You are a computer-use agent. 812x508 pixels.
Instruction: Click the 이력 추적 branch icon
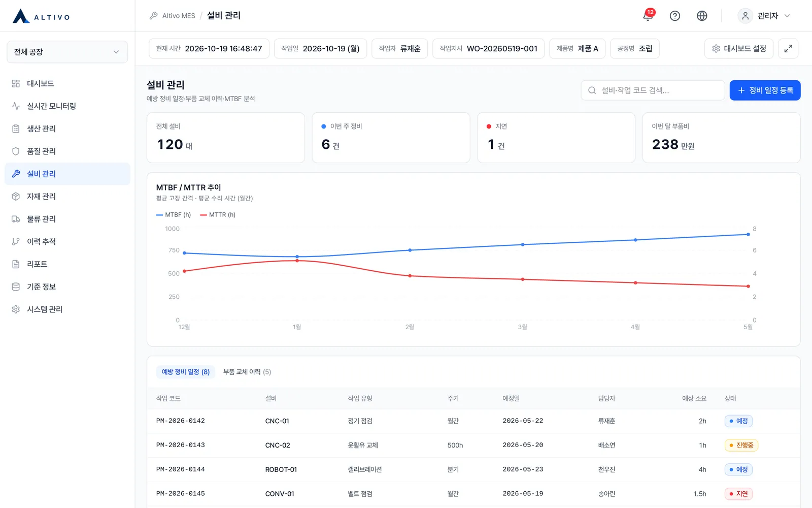[x=16, y=242]
